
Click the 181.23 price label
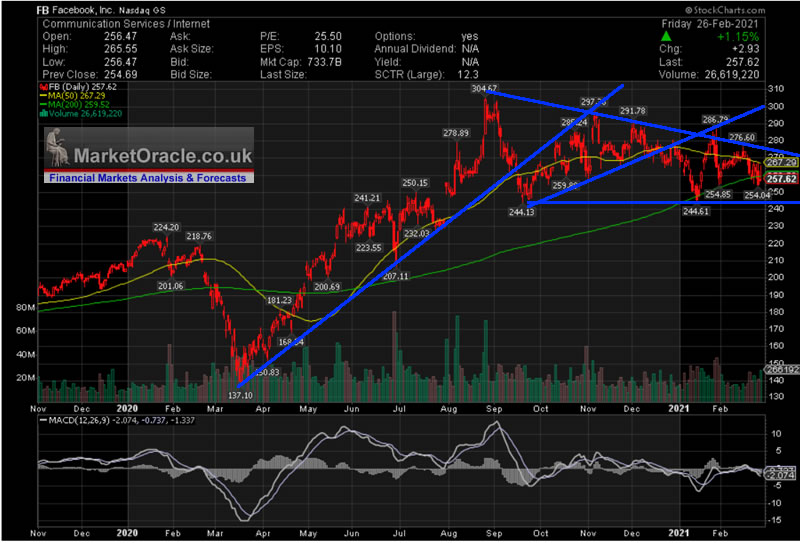tap(279, 301)
